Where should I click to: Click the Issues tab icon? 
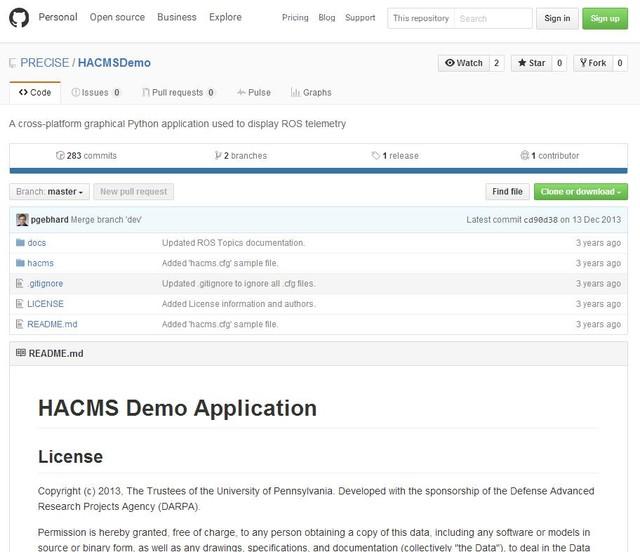tap(75, 92)
